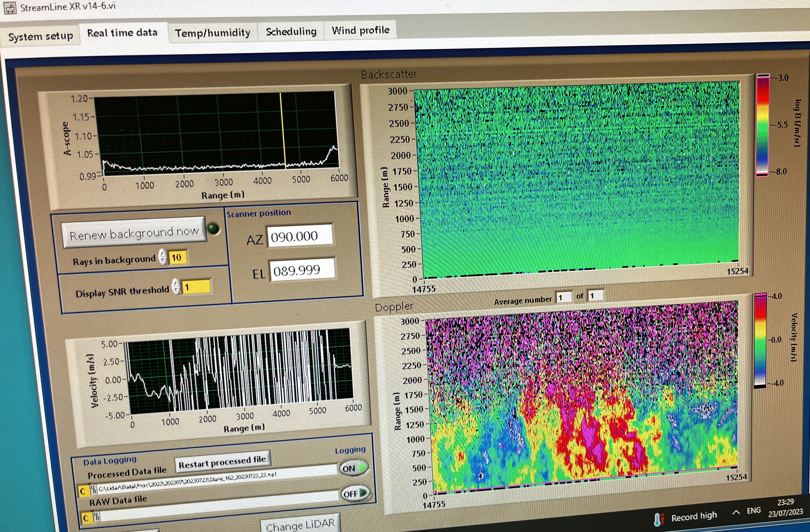Click the Record high weather thermometer icon
Viewport: 810px width, 532px height.
[659, 519]
